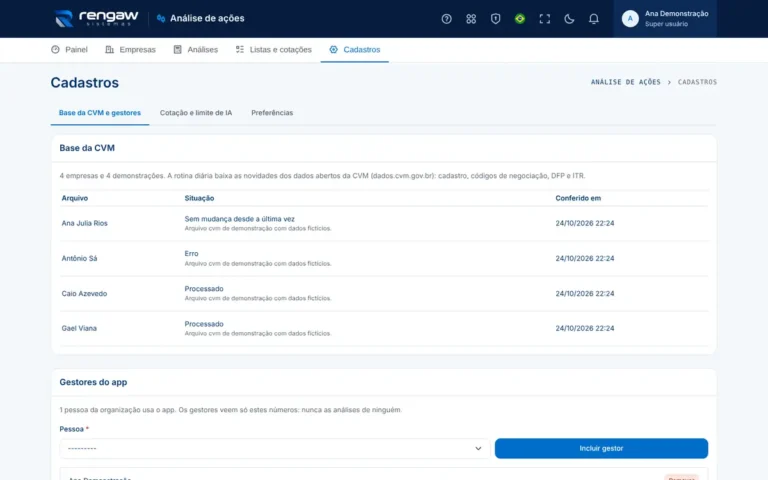
Task: Click the Painel gauge icon
Action: (x=55, y=49)
